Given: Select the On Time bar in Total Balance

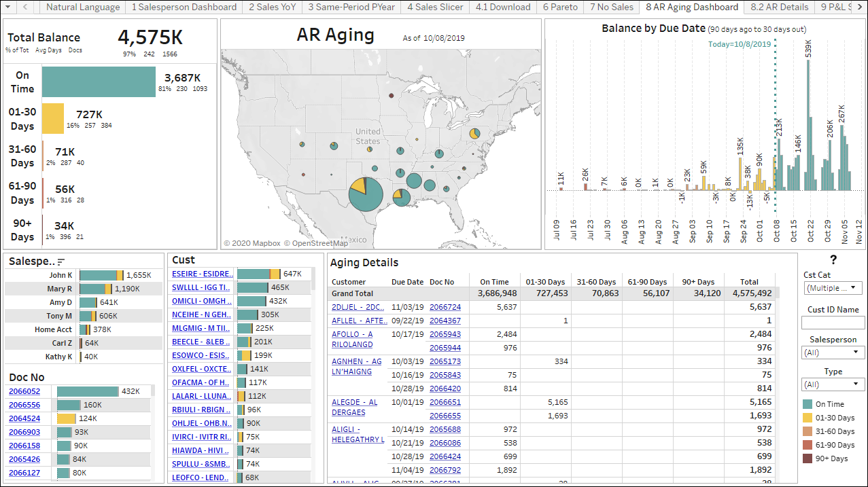Looking at the screenshot, I should (99, 82).
